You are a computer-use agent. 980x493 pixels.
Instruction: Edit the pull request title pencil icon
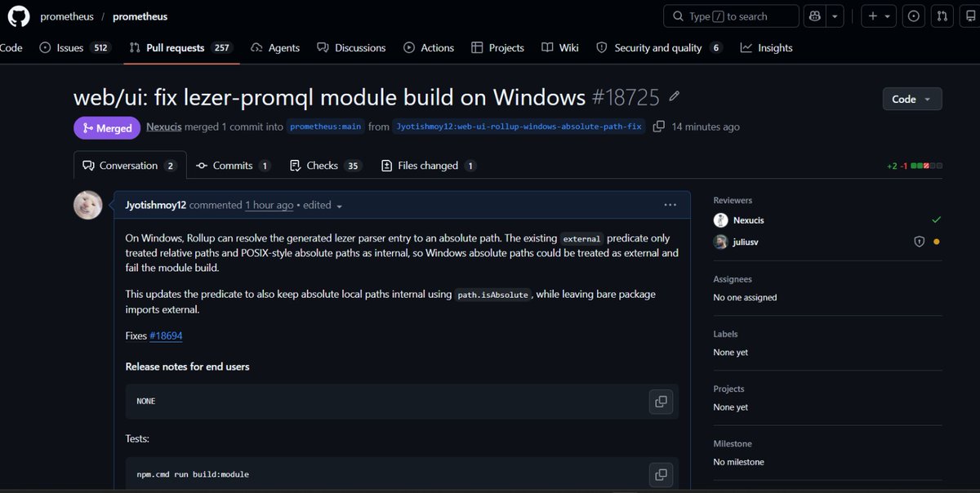pos(674,96)
